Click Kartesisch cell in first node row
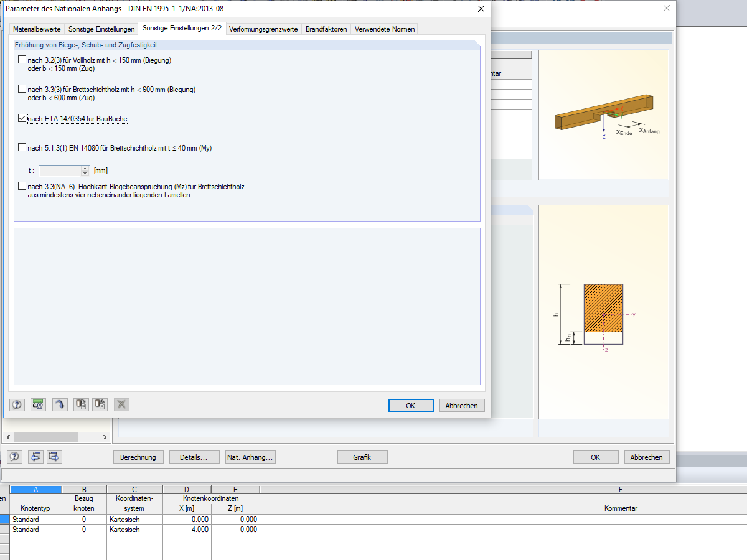The height and width of the screenshot is (560, 747). click(x=134, y=520)
